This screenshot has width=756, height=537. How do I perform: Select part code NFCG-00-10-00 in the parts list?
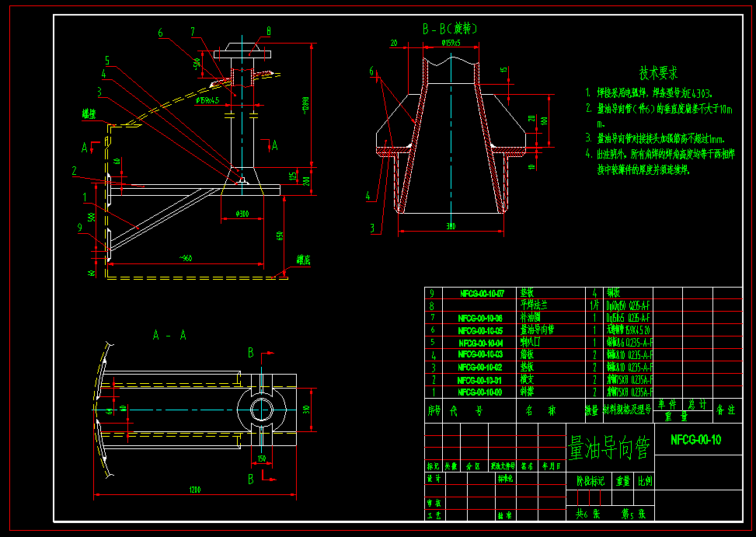coord(479,392)
